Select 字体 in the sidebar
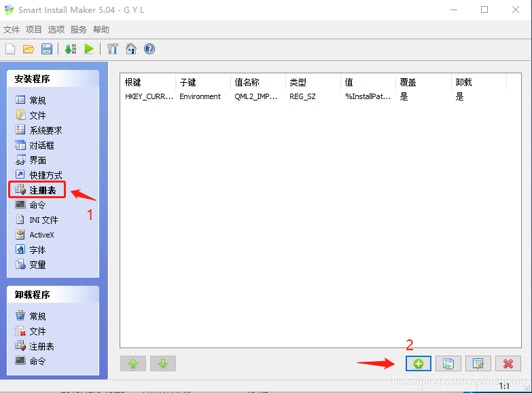532x393 pixels. [31, 250]
